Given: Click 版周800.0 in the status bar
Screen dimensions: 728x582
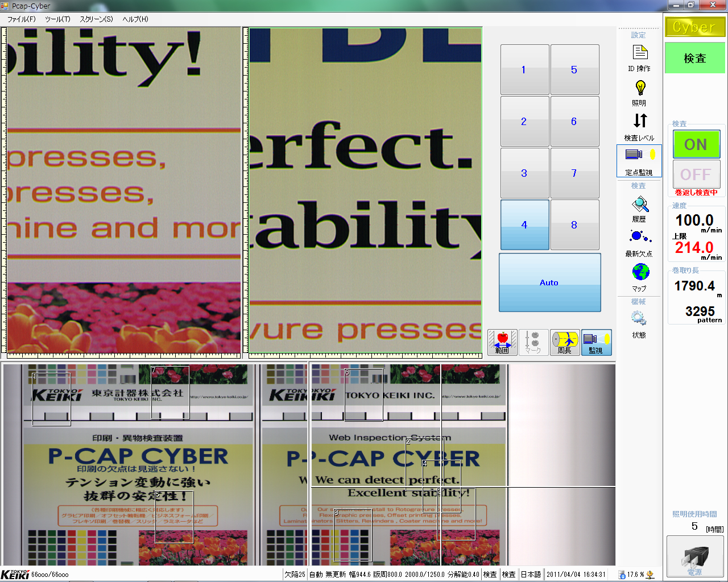Looking at the screenshot, I should (387, 575).
